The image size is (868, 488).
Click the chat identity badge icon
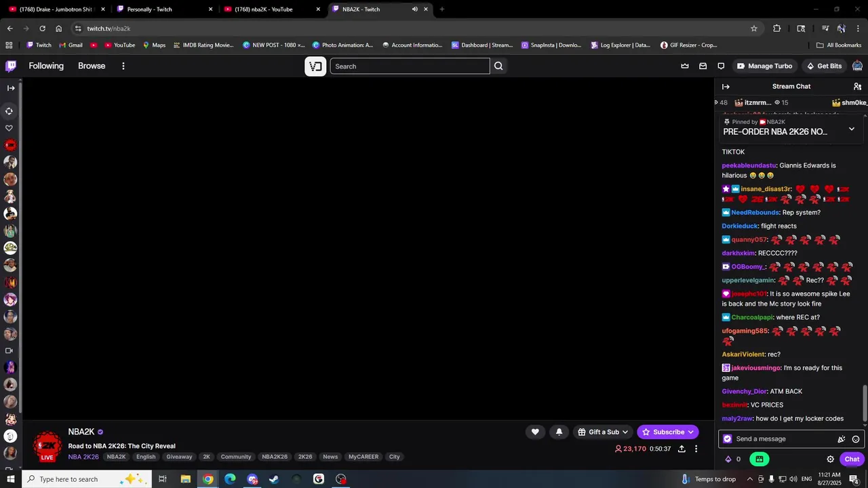click(728, 439)
